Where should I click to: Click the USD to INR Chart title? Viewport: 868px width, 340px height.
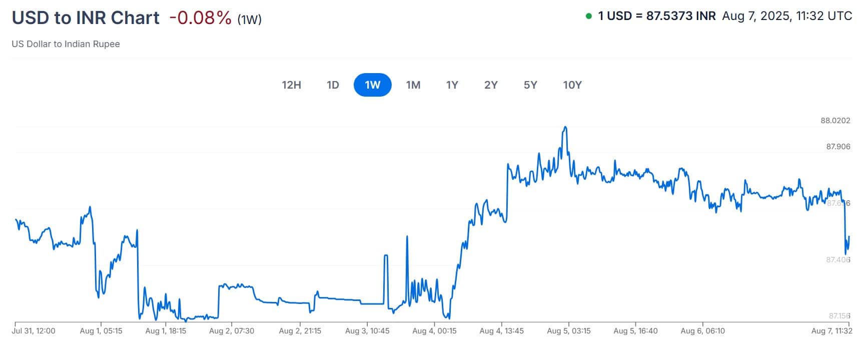tap(85, 18)
